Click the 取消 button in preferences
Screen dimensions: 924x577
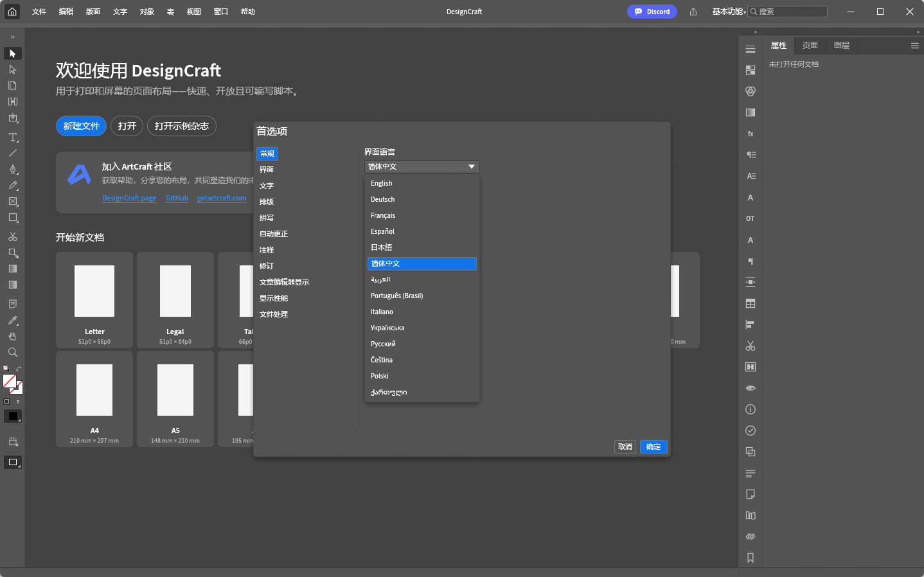point(625,447)
